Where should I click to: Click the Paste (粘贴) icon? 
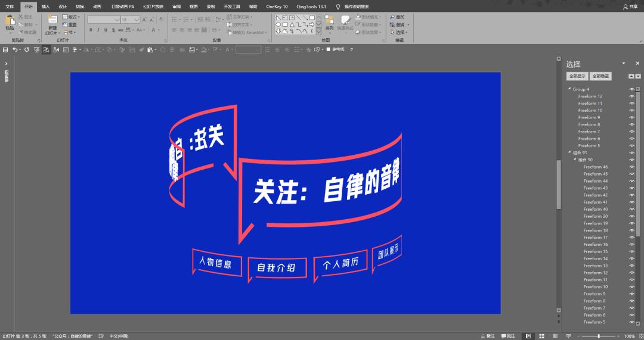[x=10, y=20]
